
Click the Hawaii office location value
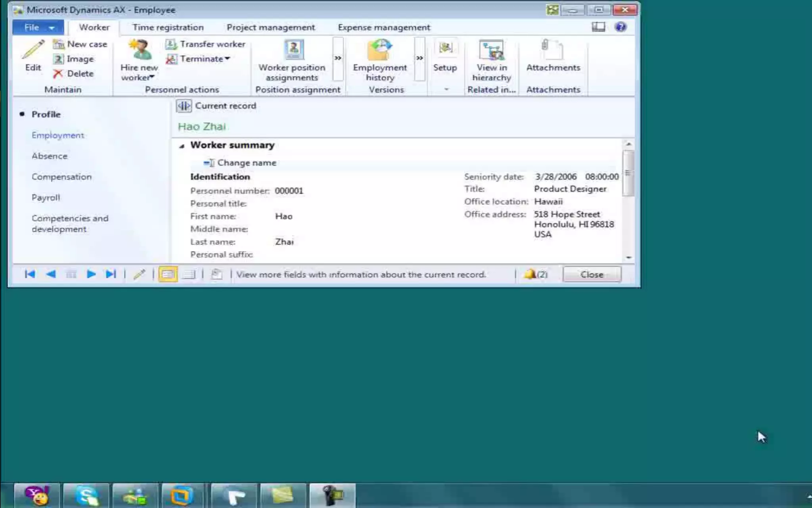coord(548,202)
